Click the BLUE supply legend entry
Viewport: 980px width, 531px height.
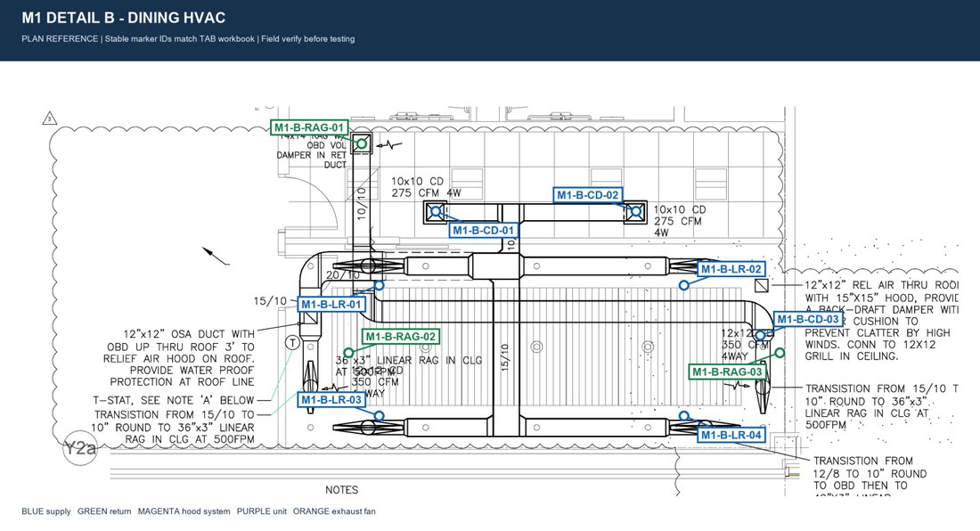(x=46, y=511)
